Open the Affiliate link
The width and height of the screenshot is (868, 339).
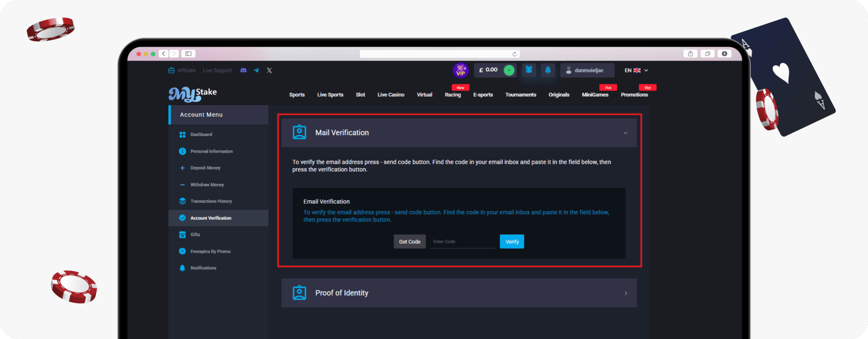tap(186, 71)
